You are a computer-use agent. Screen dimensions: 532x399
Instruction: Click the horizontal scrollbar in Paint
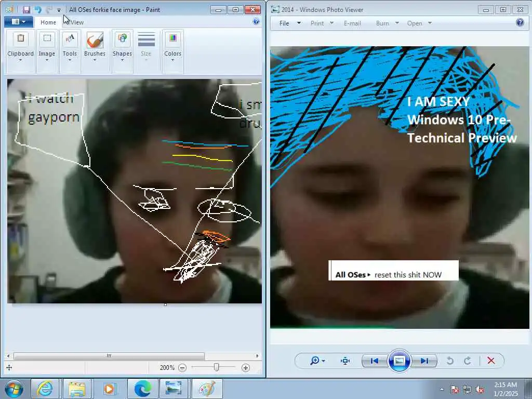tap(109, 356)
